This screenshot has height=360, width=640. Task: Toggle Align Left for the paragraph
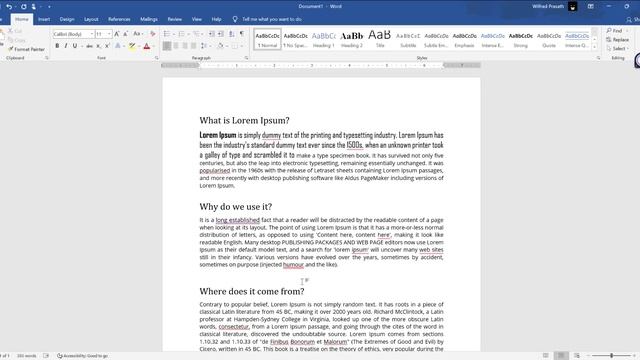[x=167, y=46]
